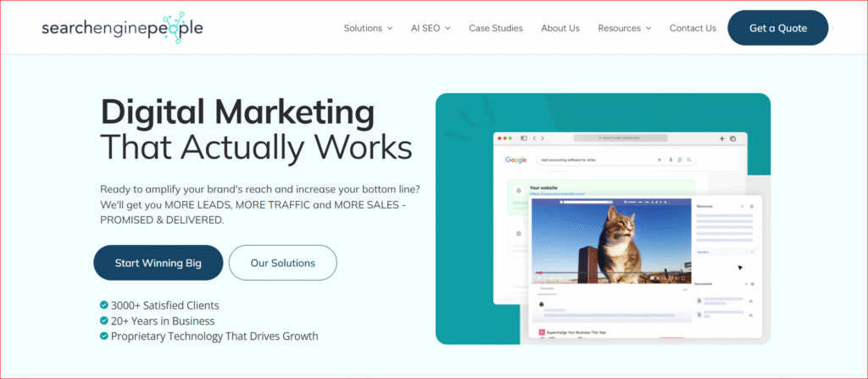Click the Start Winning Big button

coord(159,263)
